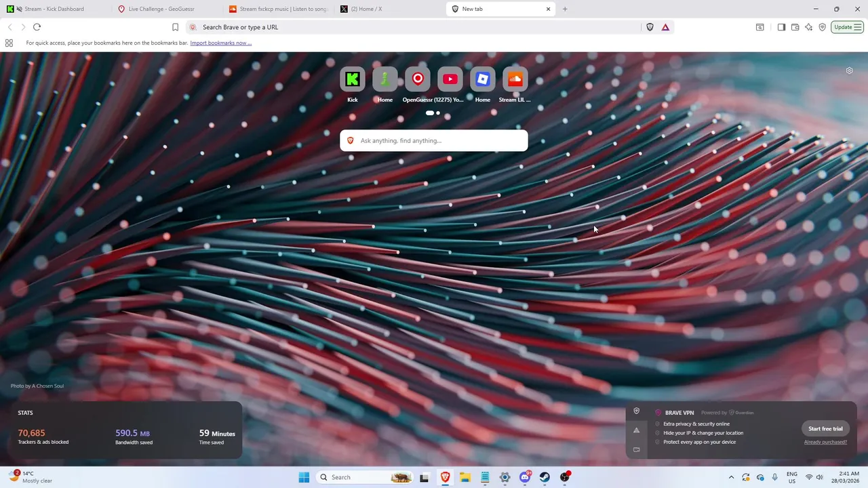This screenshot has height=488, width=868.
Task: Click Photo by A Chosen Soul credit
Action: click(x=37, y=386)
